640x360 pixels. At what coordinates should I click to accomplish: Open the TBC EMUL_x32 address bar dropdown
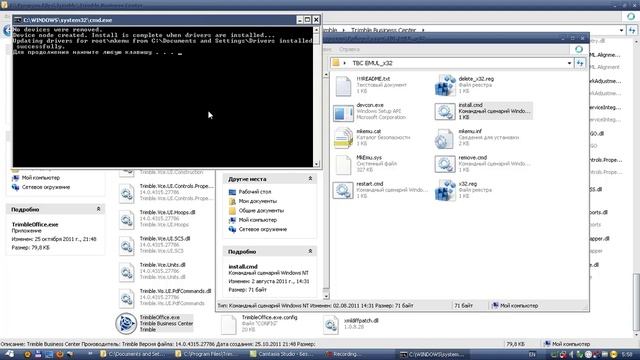point(569,63)
